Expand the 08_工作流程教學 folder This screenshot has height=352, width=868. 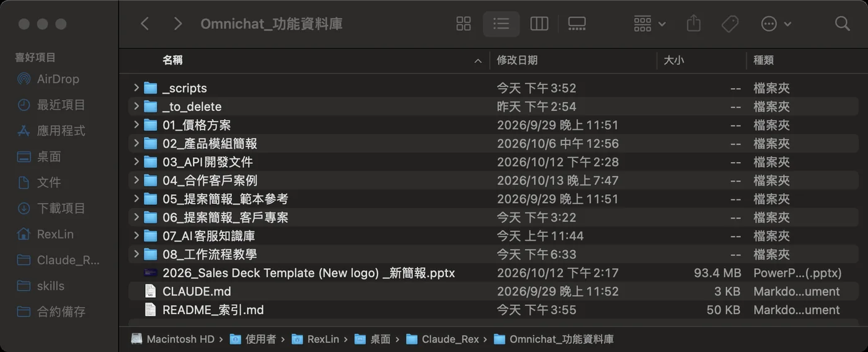coord(136,255)
